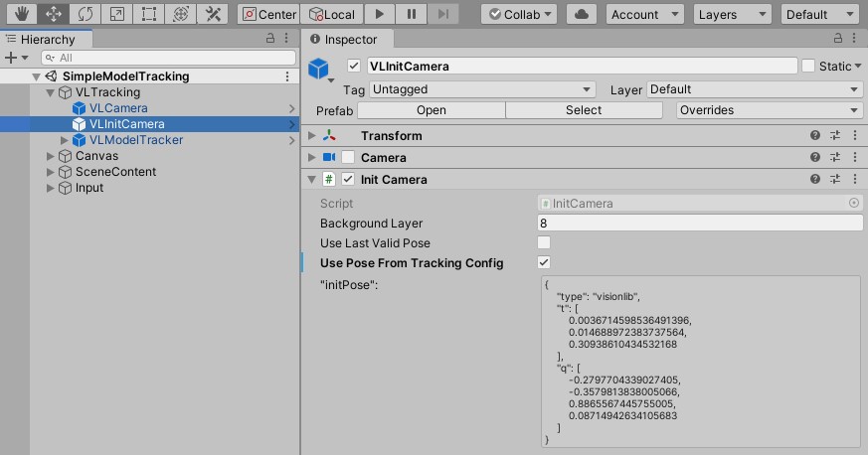The height and width of the screenshot is (455, 868).
Task: Select the Move tool
Action: point(53,14)
